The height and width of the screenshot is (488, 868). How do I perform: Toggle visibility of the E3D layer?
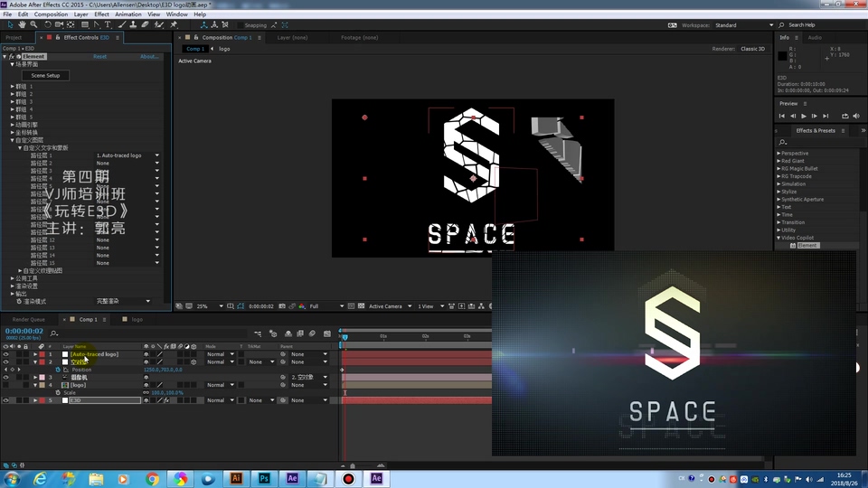click(6, 399)
